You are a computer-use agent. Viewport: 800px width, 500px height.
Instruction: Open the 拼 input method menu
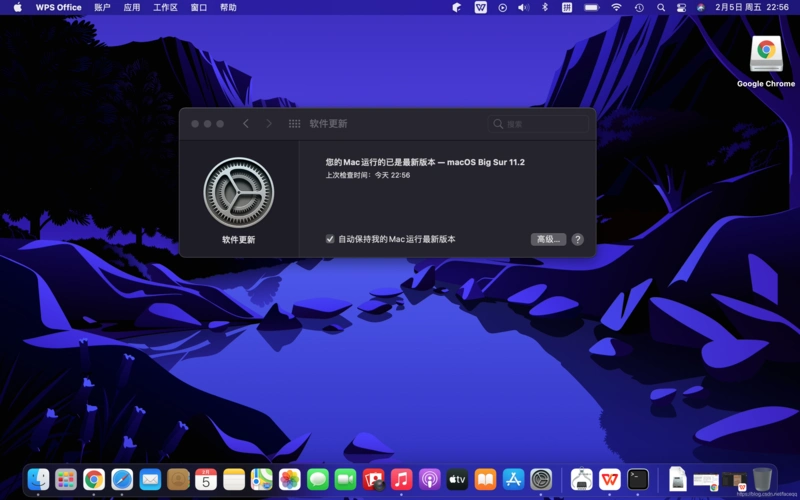[567, 7]
